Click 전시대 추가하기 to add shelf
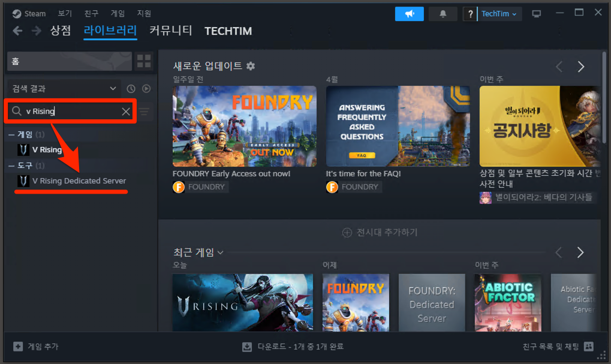The width and height of the screenshot is (611, 364). click(380, 233)
